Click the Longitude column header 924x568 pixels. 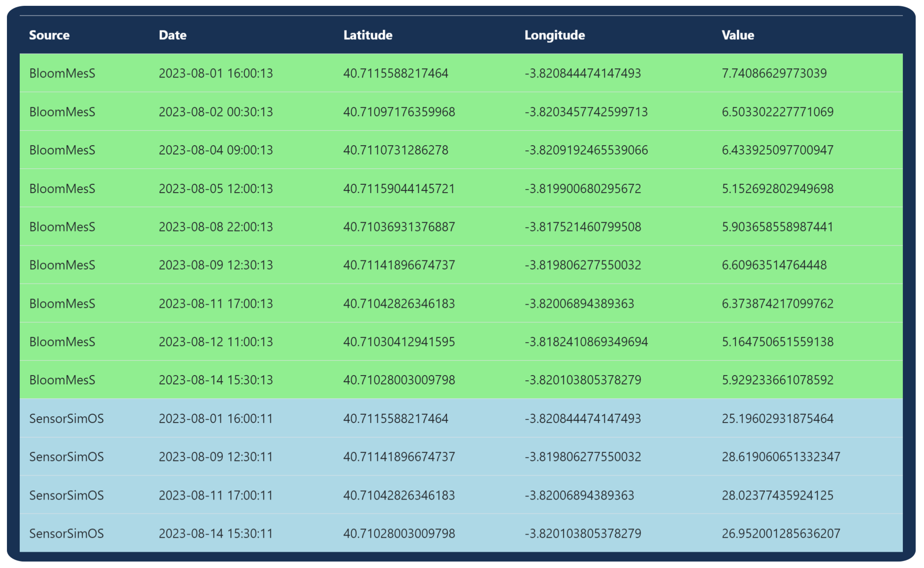pyautogui.click(x=554, y=35)
